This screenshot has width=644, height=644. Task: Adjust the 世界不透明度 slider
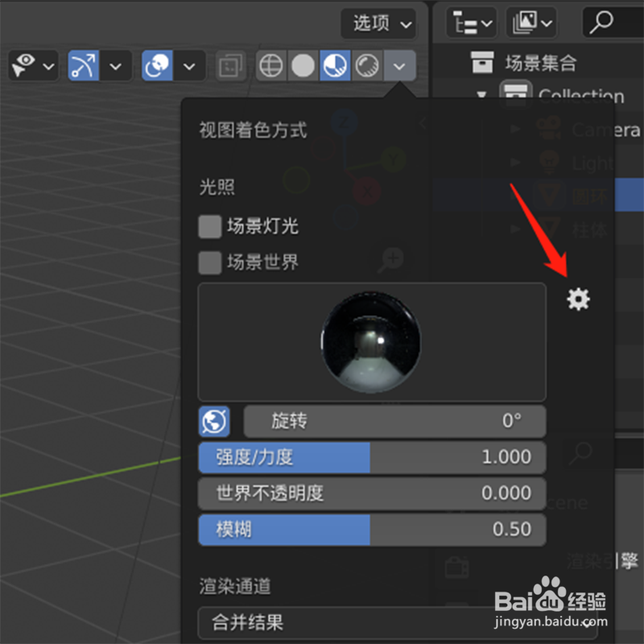point(372,493)
